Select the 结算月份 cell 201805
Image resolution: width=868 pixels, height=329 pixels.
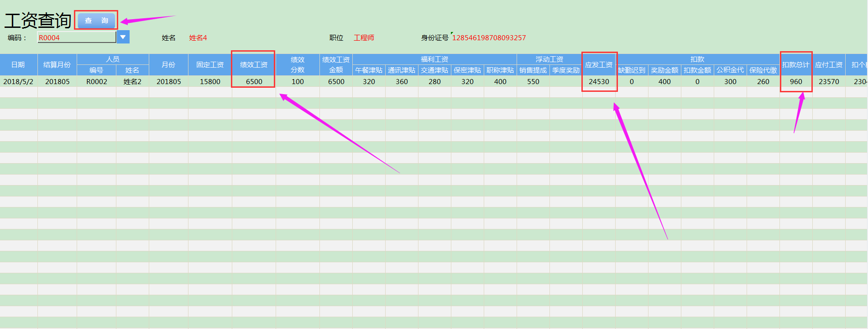(x=57, y=81)
